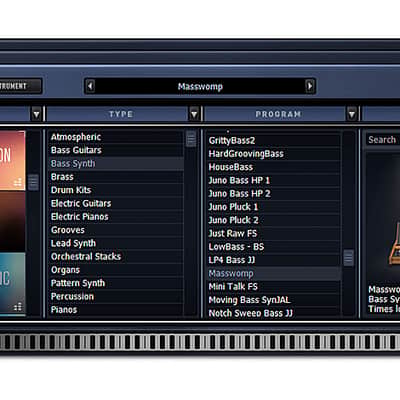This screenshot has width=400, height=400.
Task: Open the TYPE column dropdown arrow
Action: click(x=194, y=114)
